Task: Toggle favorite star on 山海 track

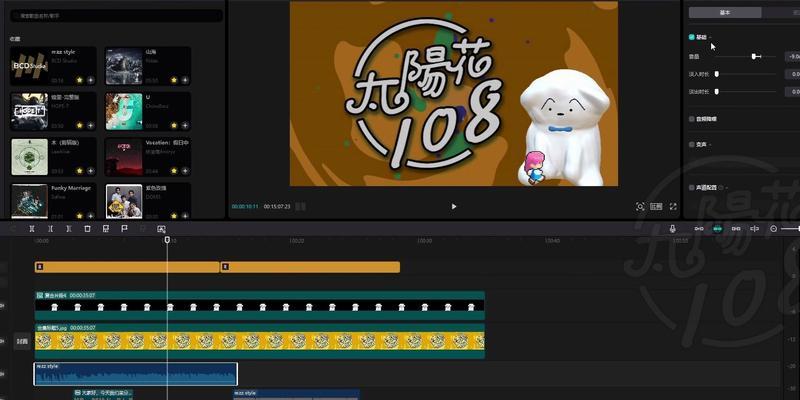Action: 174,80
